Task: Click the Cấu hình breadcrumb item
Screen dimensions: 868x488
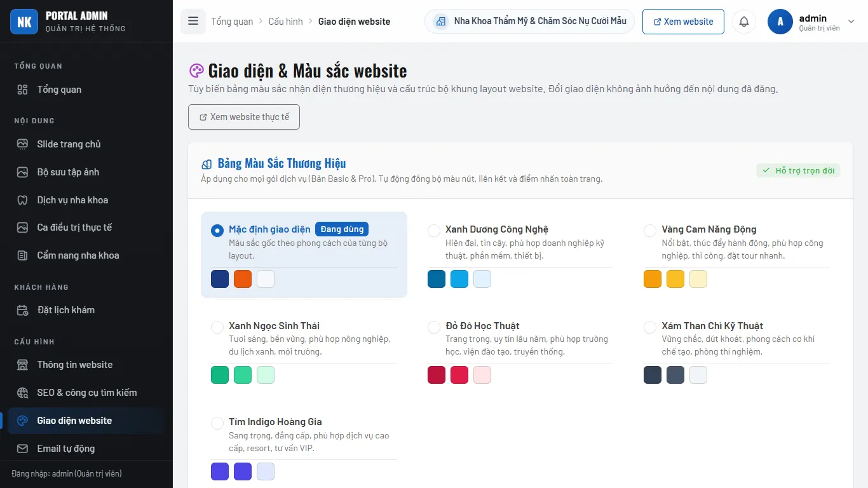Action: click(285, 22)
